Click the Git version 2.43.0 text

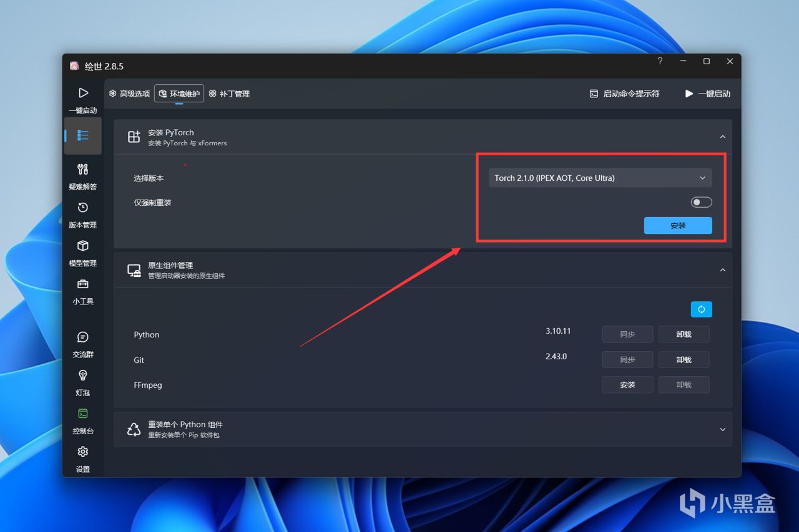556,357
